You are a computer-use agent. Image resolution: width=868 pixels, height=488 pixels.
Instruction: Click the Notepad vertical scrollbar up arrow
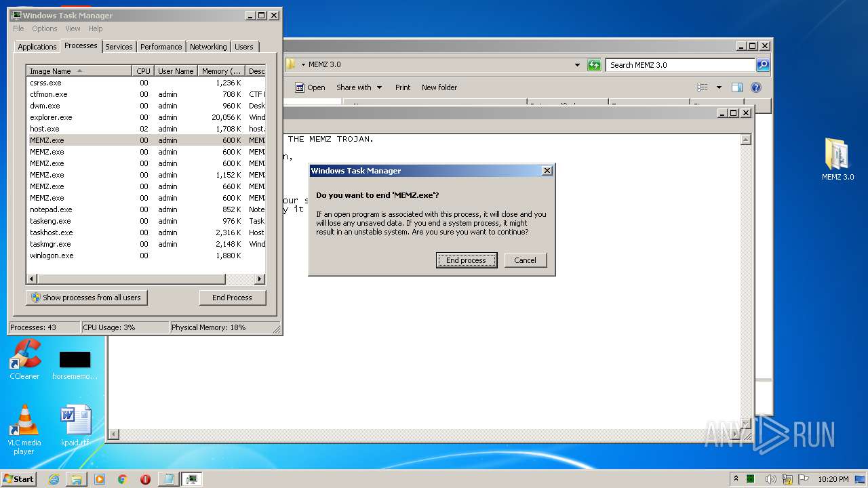click(746, 140)
